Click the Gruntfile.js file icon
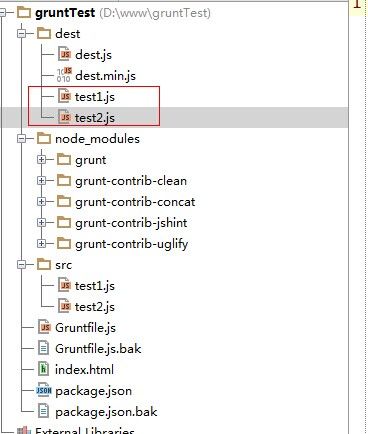The image size is (368, 434). pos(44,327)
